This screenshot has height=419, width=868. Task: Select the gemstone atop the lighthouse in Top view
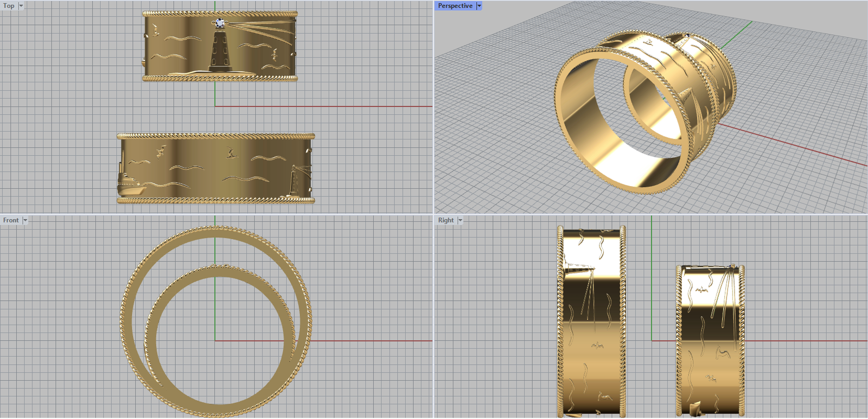pyautogui.click(x=219, y=23)
